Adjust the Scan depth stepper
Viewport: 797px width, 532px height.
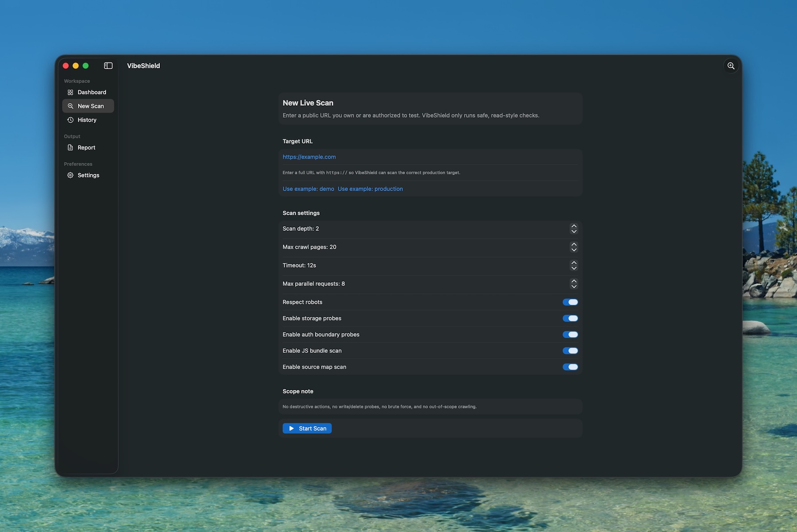(574, 228)
